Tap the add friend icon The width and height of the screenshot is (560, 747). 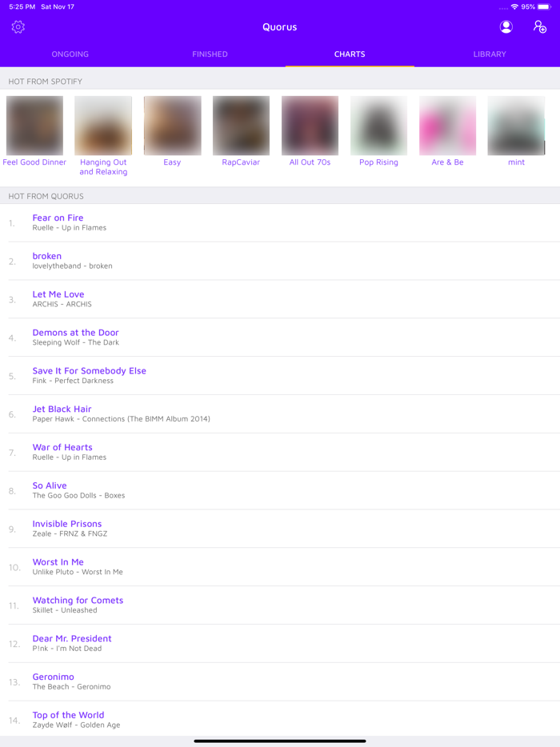coord(539,26)
